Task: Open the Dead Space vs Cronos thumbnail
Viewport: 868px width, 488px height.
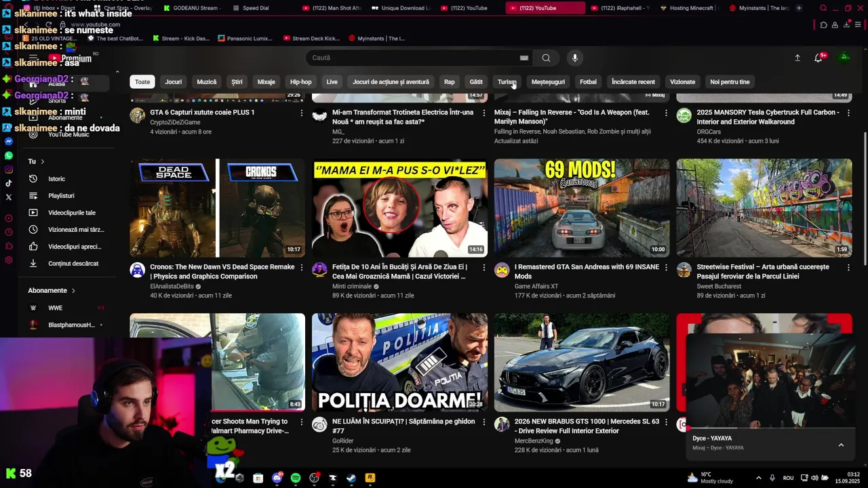Action: pyautogui.click(x=217, y=208)
